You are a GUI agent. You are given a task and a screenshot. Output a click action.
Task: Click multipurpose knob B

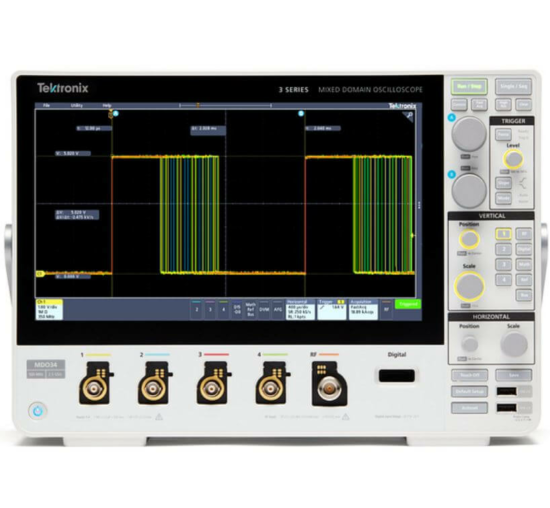pyautogui.click(x=469, y=190)
